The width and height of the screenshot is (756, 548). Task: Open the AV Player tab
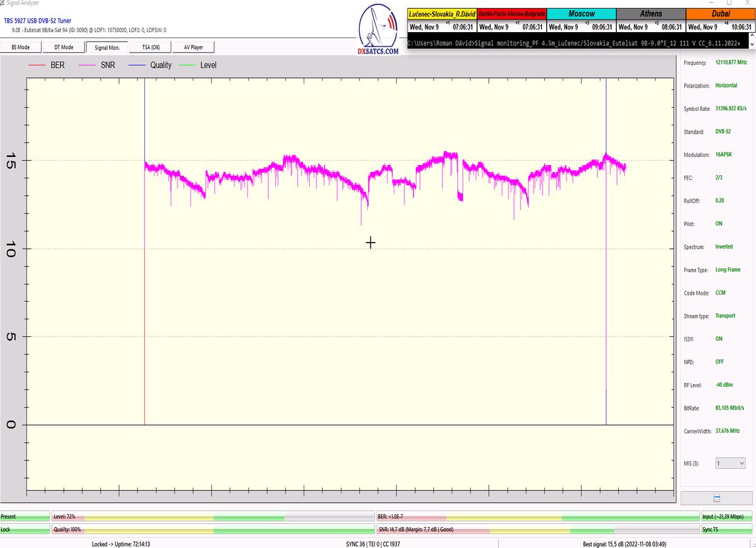195,47
